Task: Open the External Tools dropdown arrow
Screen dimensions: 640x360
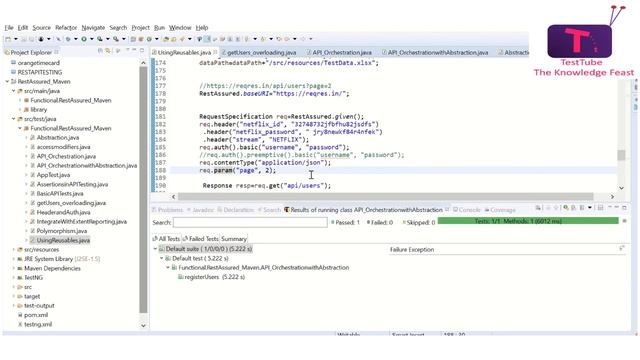Action: [124, 39]
